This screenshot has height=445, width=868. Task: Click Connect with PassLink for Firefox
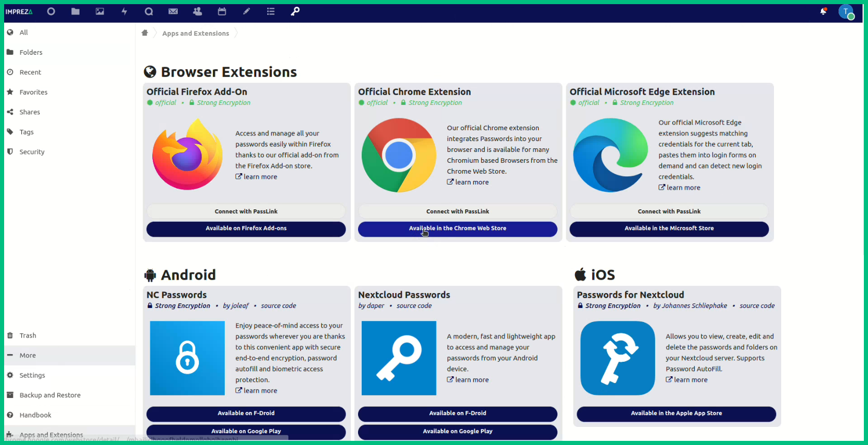coord(246,211)
